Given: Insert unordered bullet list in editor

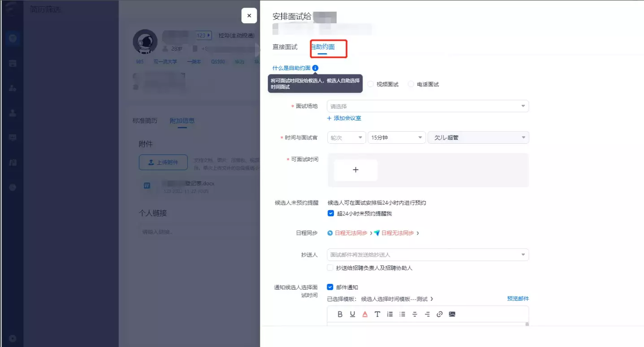Looking at the screenshot, I should [402, 314].
